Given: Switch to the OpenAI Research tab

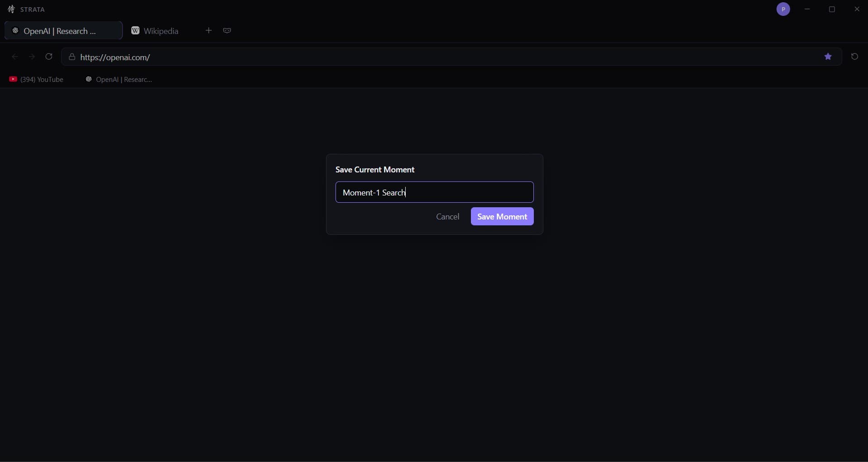Looking at the screenshot, I should (63, 31).
